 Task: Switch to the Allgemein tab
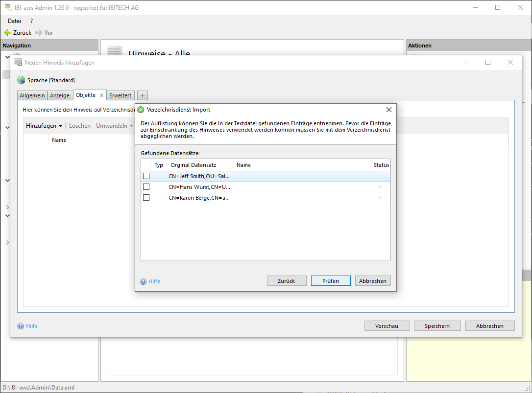click(32, 95)
